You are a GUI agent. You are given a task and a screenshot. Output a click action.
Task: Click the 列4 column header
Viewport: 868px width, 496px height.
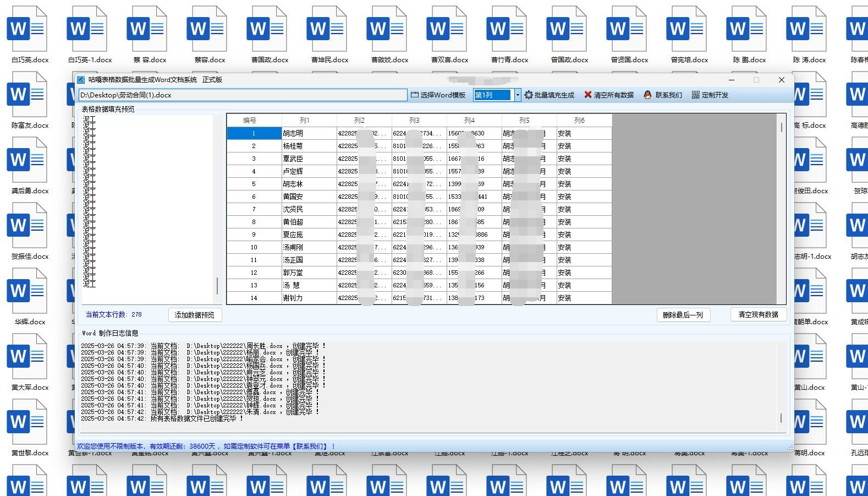474,121
